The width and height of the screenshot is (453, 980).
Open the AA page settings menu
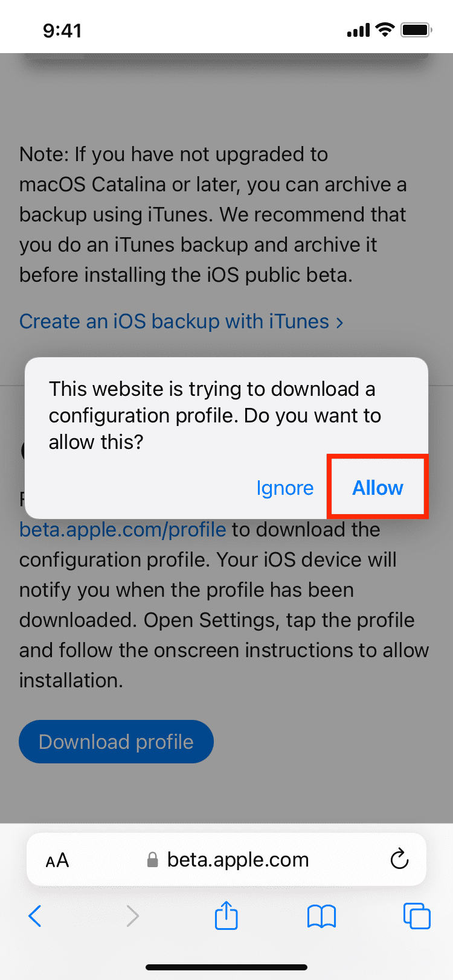click(x=57, y=861)
